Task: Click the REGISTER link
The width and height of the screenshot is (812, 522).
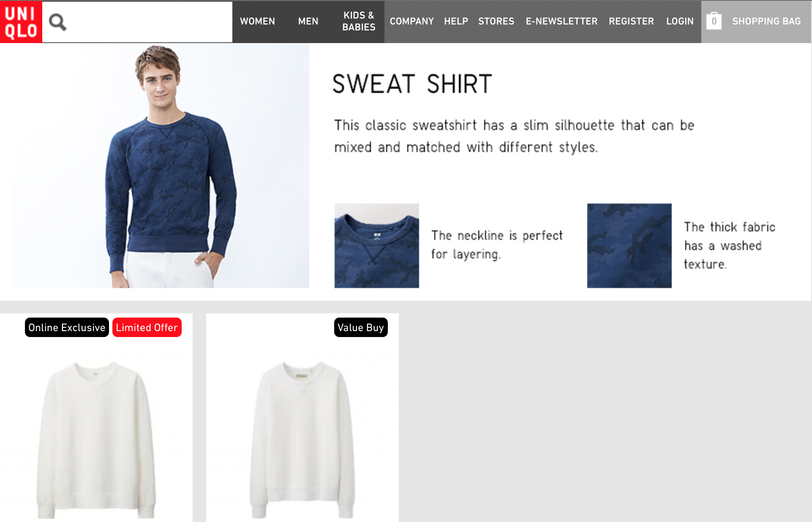Action: click(x=631, y=22)
